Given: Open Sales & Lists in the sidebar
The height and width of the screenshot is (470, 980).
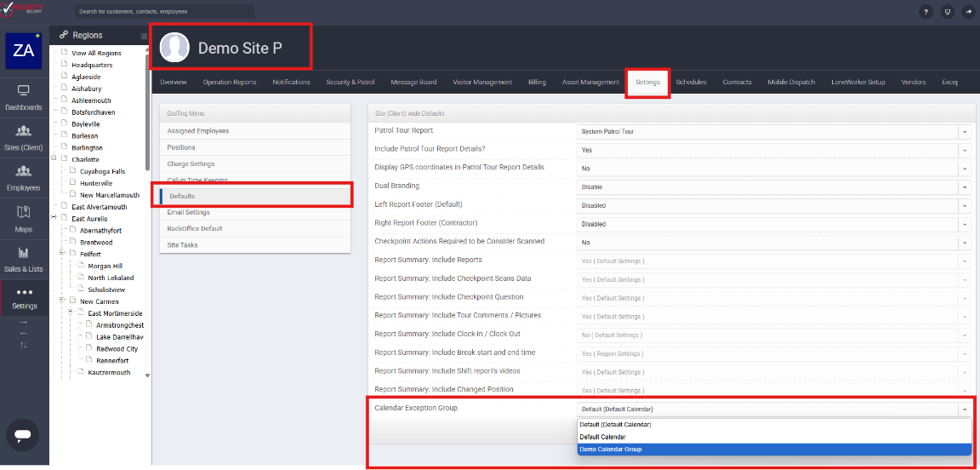Looking at the screenshot, I should [x=24, y=260].
